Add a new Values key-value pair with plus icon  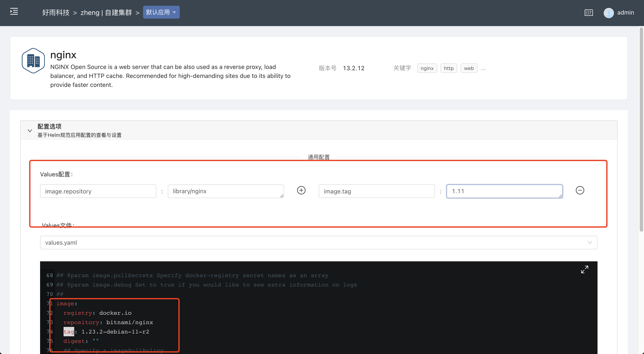pyautogui.click(x=301, y=190)
